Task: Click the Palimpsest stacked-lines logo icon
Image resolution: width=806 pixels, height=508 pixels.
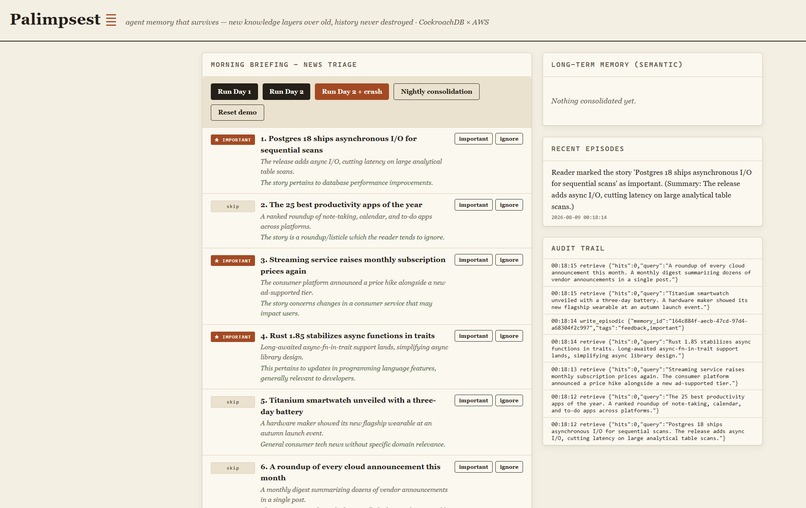Action: coord(111,20)
